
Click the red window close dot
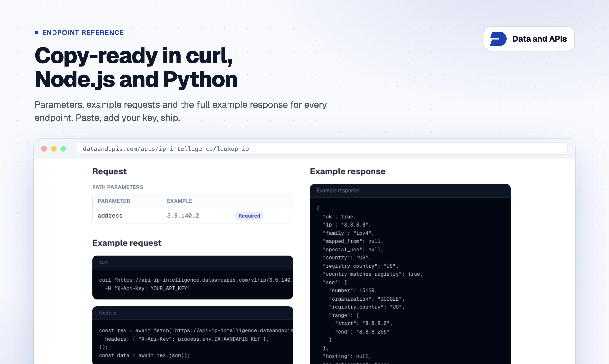click(44, 149)
